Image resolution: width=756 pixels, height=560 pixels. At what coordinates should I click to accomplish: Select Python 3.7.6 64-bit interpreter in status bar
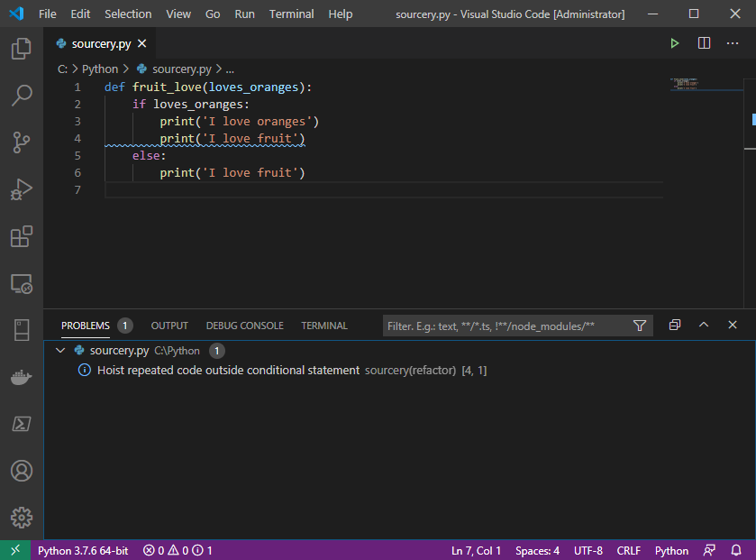pyautogui.click(x=83, y=550)
